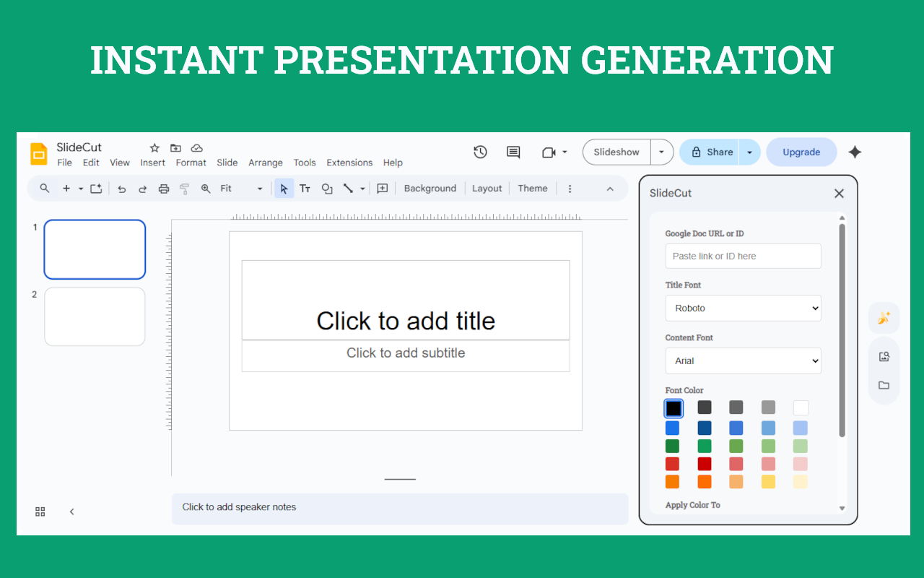Start the Slideshow
The height and width of the screenshot is (578, 924).
click(x=616, y=152)
